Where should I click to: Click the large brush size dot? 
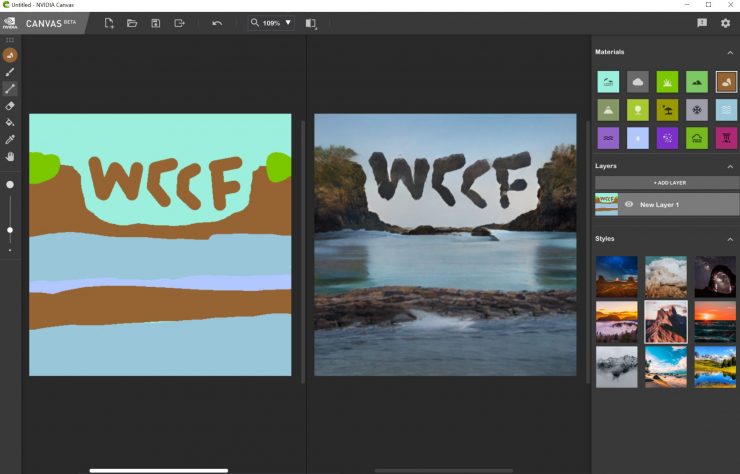(x=10, y=185)
